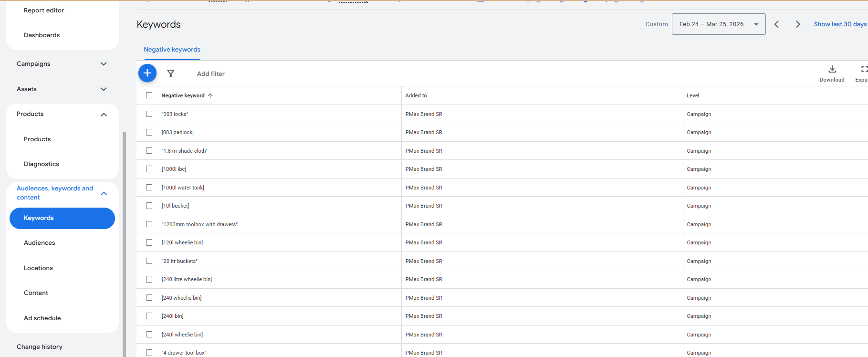Expand the table to full screen
868x357 pixels.
(863, 73)
